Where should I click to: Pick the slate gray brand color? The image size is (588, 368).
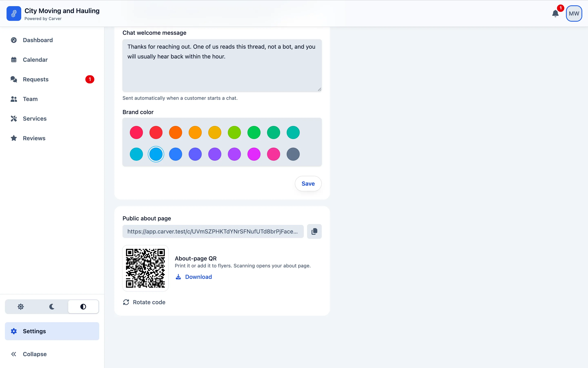coord(293,154)
